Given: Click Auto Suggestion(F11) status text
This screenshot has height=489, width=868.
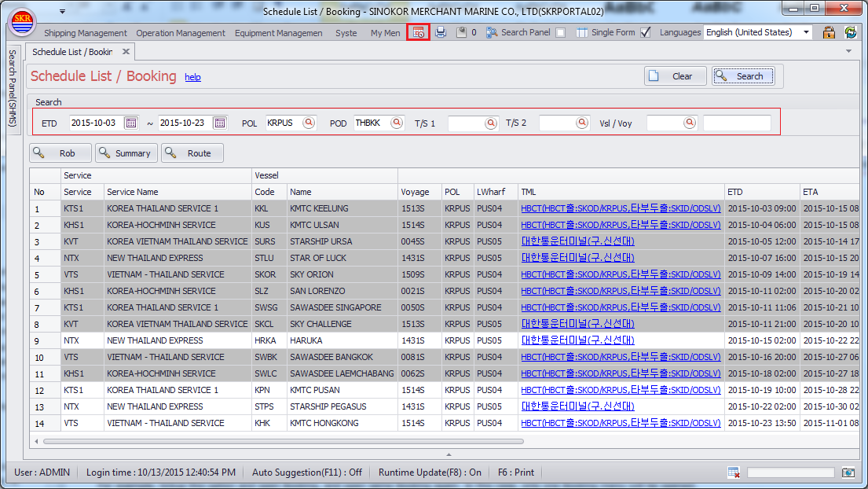Looking at the screenshot, I should tap(306, 472).
